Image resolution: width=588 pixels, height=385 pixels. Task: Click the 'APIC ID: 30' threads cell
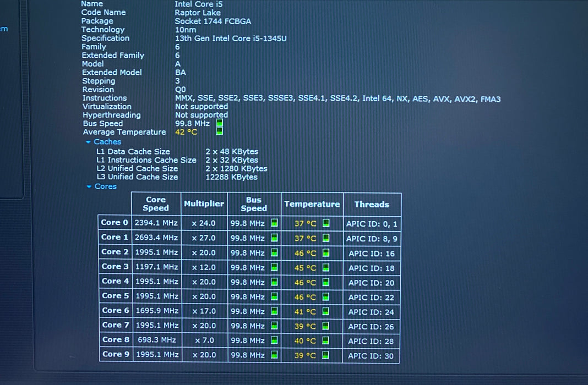coord(371,356)
